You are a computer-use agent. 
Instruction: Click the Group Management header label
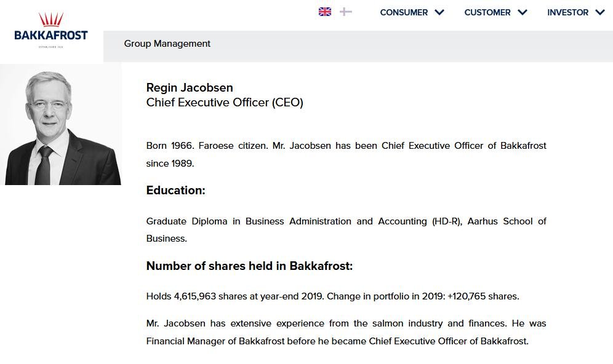tap(167, 44)
